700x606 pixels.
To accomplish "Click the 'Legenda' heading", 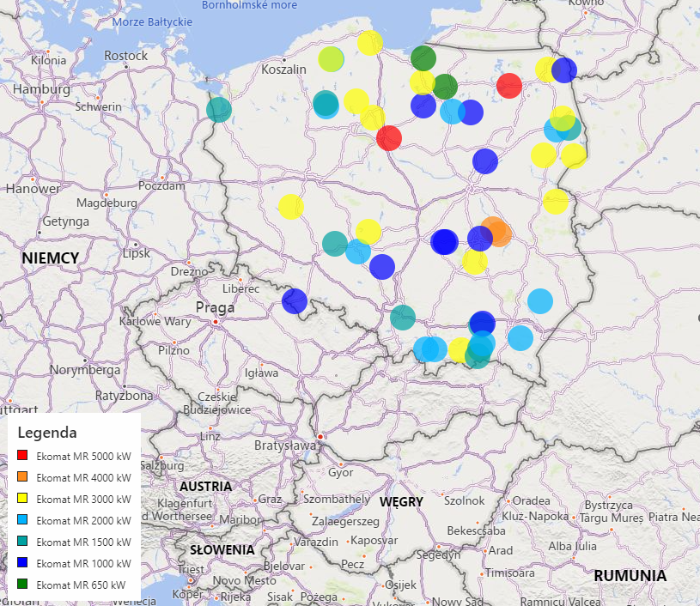I will coord(47,432).
